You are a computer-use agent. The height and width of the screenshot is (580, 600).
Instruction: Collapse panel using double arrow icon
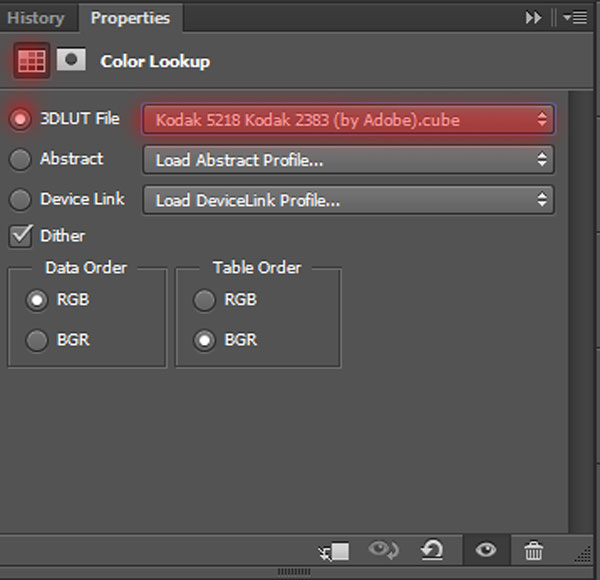pos(533,18)
